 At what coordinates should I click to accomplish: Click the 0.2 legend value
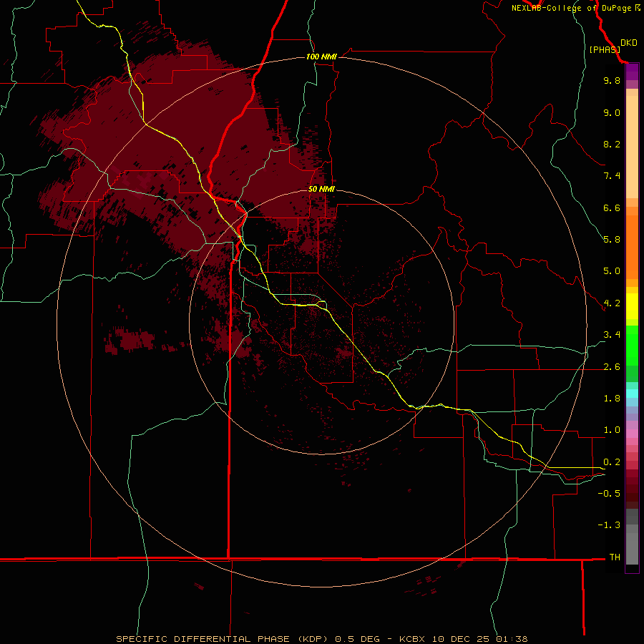point(612,462)
